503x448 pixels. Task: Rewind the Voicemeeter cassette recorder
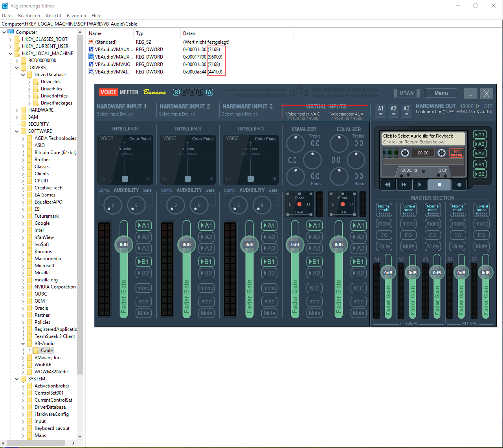pyautogui.click(x=387, y=184)
